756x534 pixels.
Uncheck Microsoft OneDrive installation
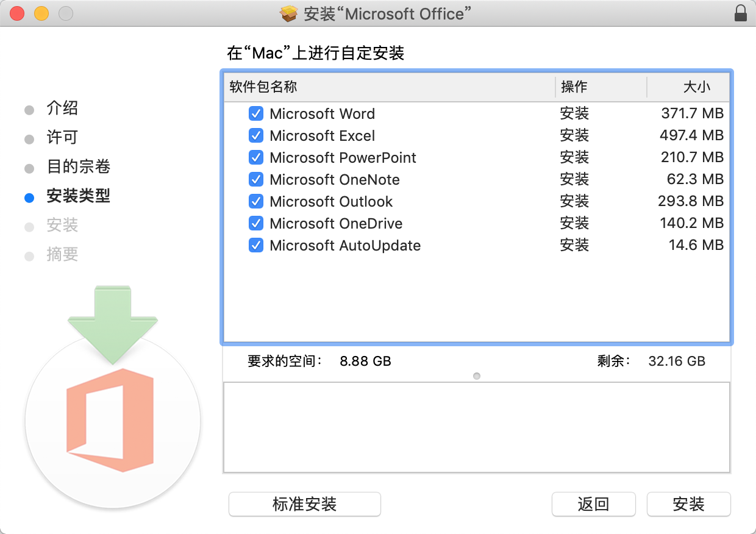[256, 223]
